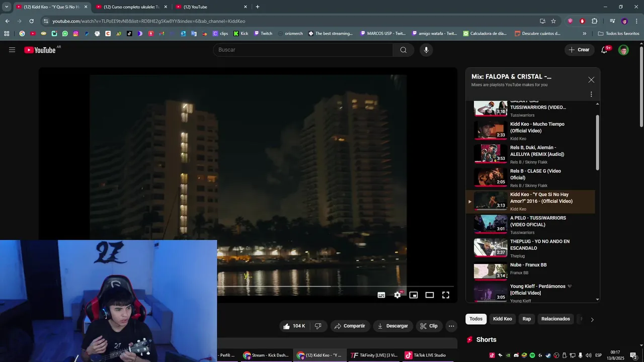Image resolution: width=644 pixels, height=362 pixels.
Task: Click the search magnifier button
Action: coord(404,50)
